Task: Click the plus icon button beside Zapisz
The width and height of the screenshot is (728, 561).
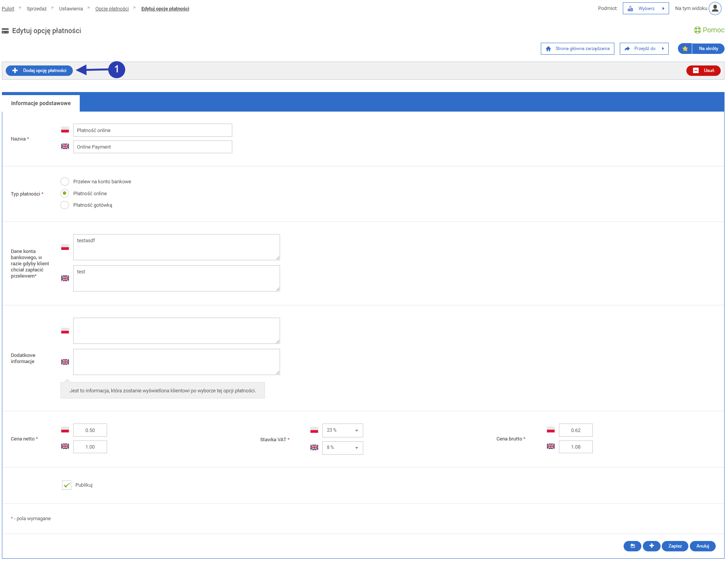Action: click(x=651, y=546)
